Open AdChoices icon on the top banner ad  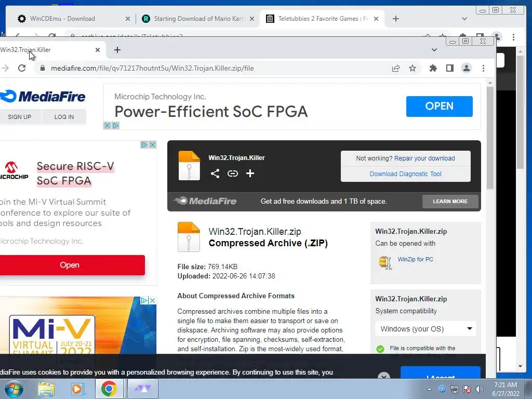[115, 126]
